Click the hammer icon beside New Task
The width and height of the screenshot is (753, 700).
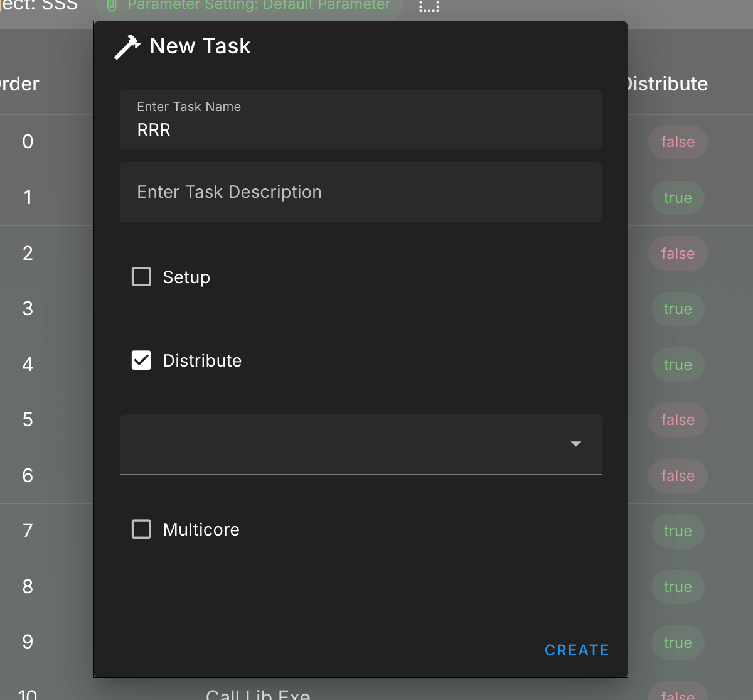click(x=127, y=47)
